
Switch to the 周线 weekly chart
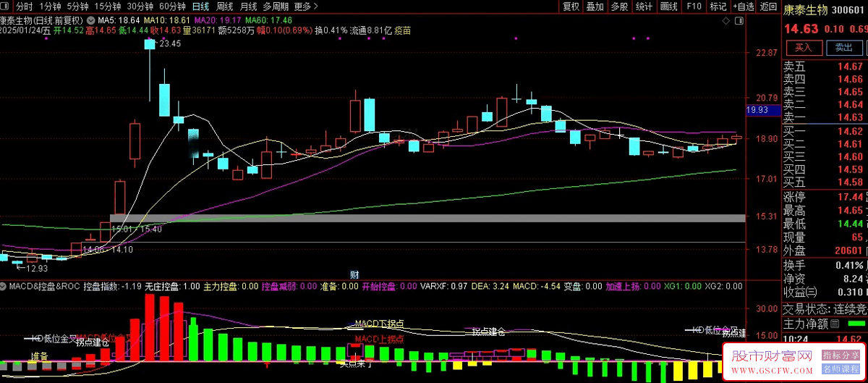click(225, 7)
